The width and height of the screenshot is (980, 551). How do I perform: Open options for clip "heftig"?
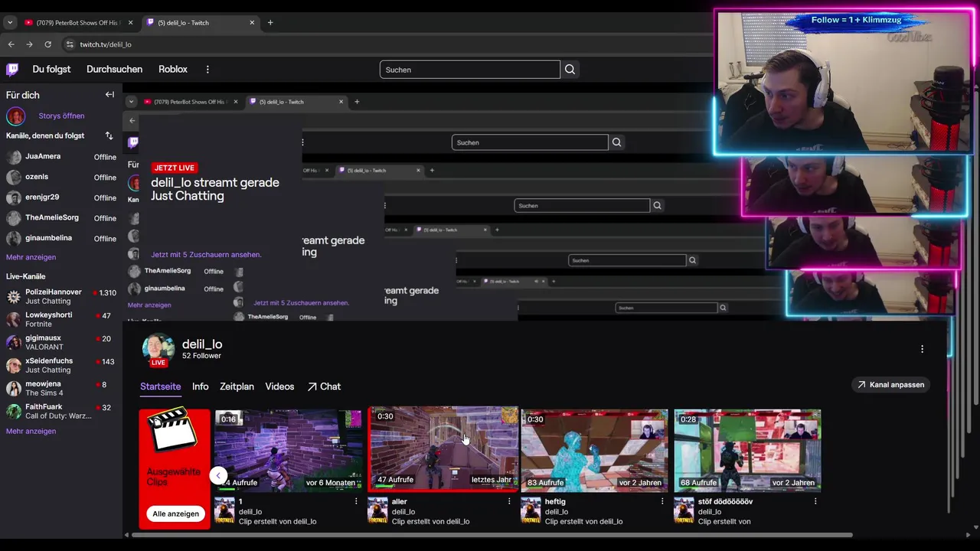coord(662,502)
